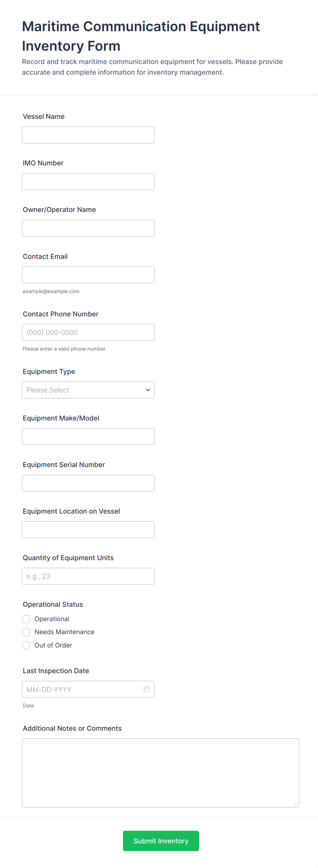318x868 pixels.
Task: Click the Vessel Name text field
Action: click(x=88, y=135)
